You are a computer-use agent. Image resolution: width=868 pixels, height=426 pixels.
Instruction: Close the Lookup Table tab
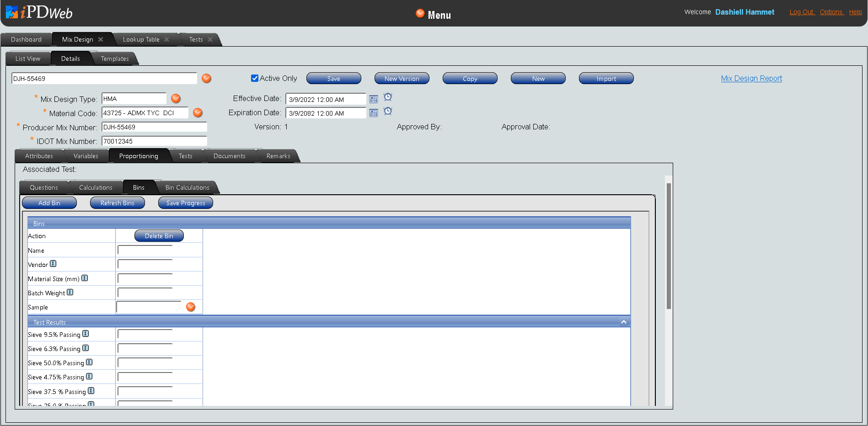[x=167, y=40]
